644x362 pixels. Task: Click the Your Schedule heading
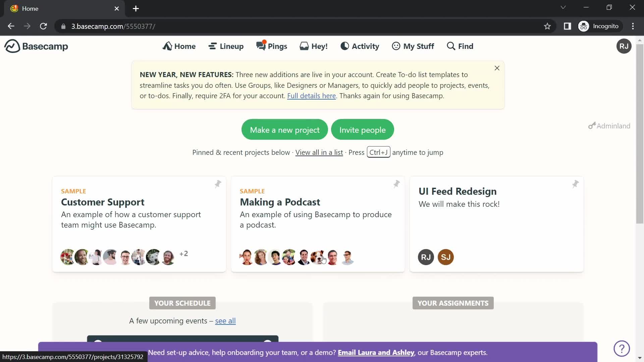pos(182,303)
